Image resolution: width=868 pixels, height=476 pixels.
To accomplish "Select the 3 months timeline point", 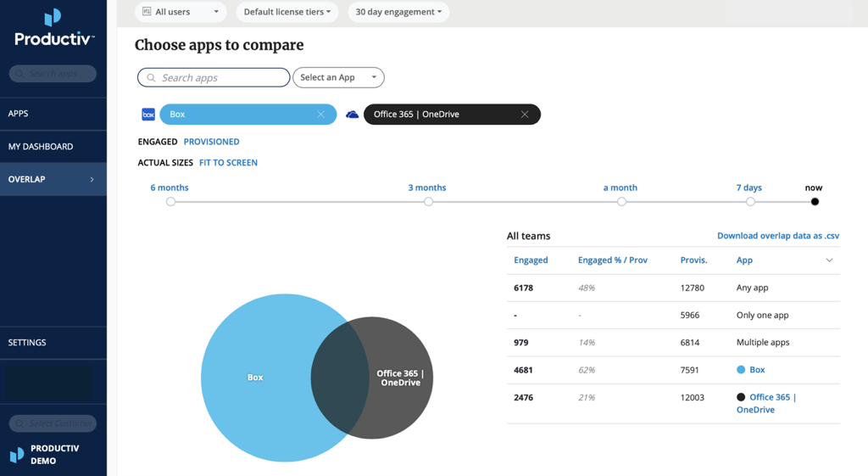I will point(428,202).
